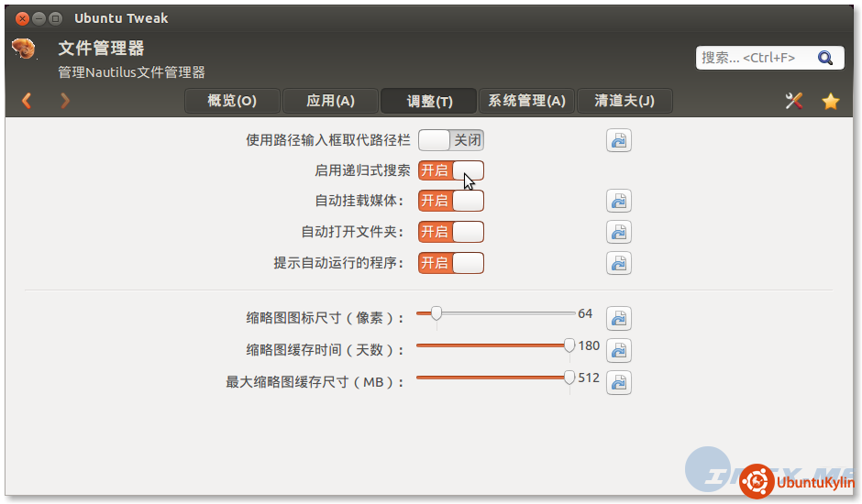Reset the thumbnail cache time value

tap(619, 350)
